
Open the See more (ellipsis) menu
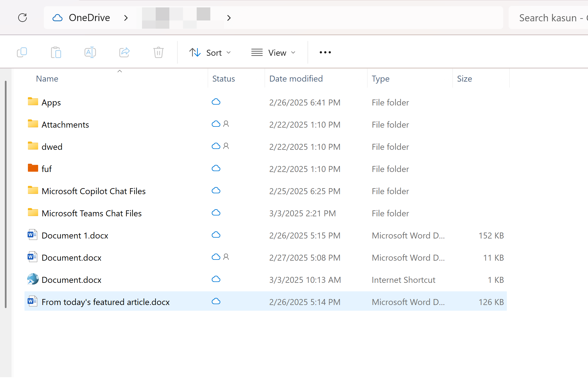(x=325, y=52)
